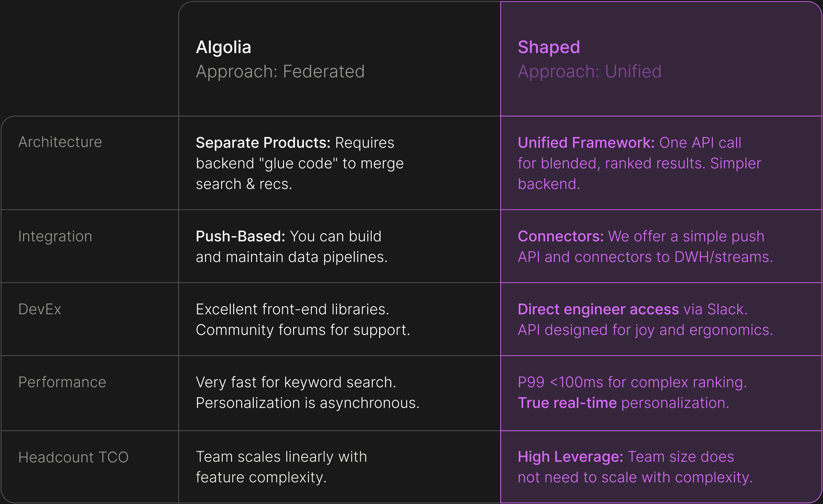Click the Performance row label
This screenshot has width=823, height=504.
click(62, 382)
